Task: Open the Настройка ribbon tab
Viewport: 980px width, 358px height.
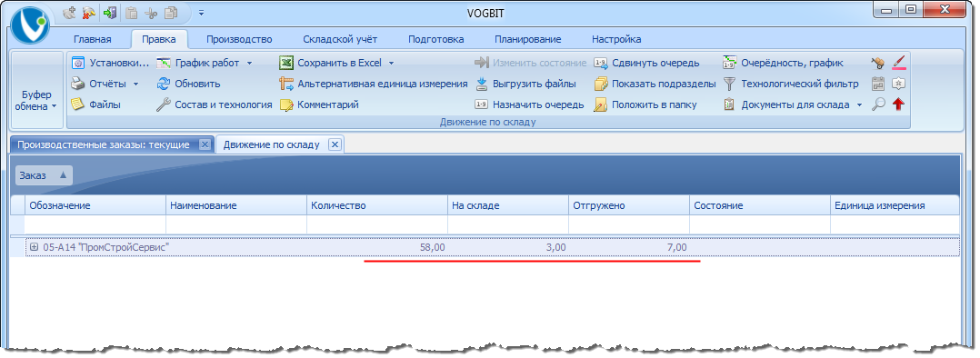Action: pyautogui.click(x=616, y=39)
